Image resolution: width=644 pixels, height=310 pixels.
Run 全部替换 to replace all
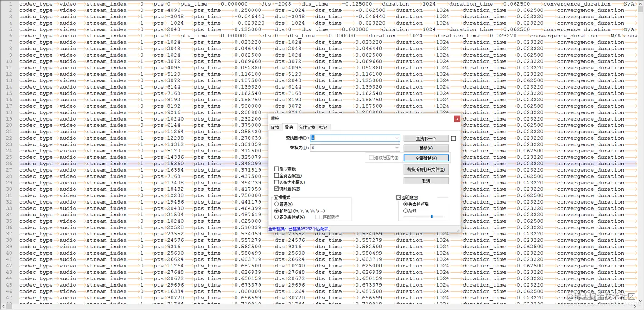(426, 158)
